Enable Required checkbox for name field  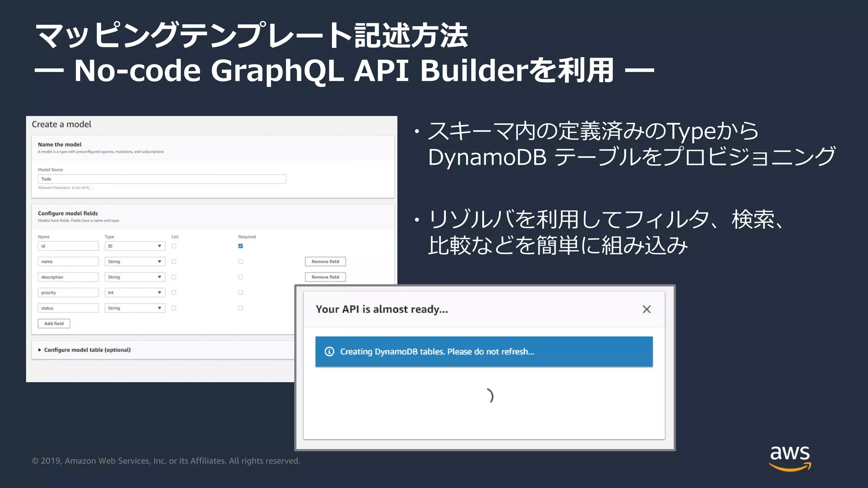click(240, 262)
